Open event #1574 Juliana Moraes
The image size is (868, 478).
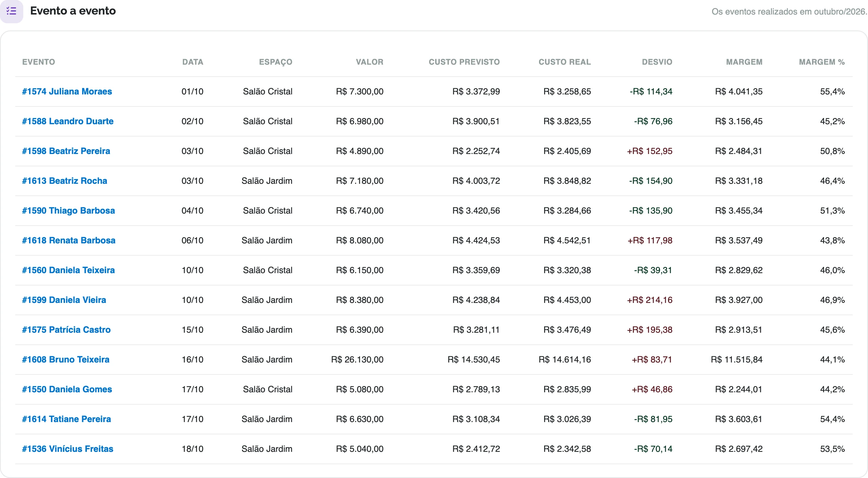coord(67,92)
